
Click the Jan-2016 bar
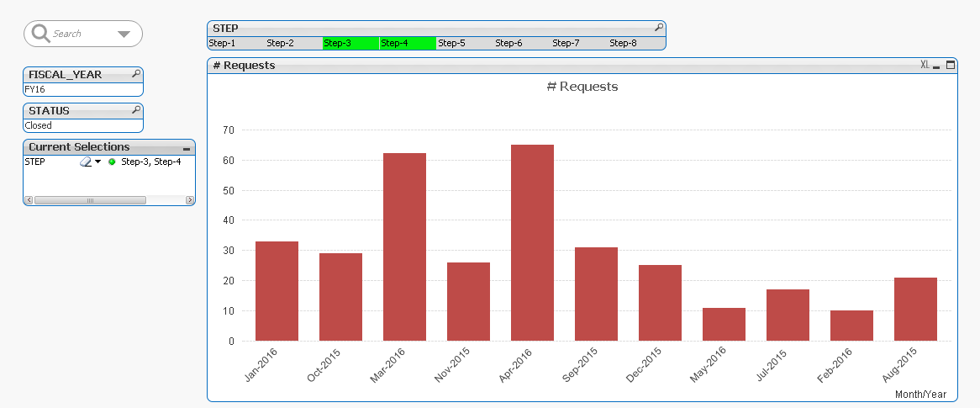click(277, 291)
